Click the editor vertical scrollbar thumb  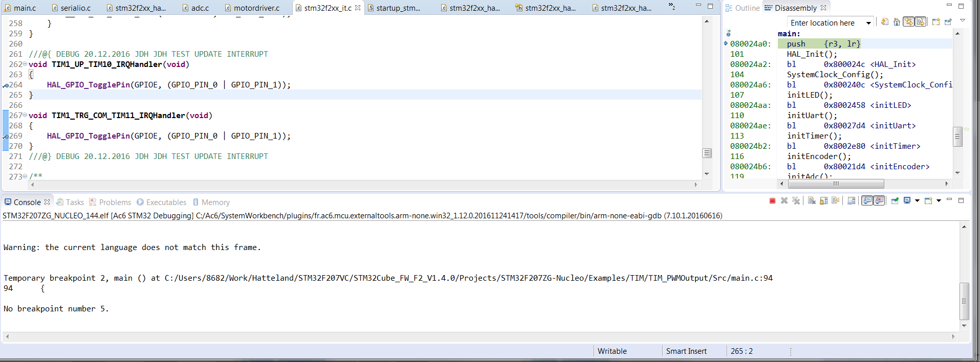[x=707, y=153]
